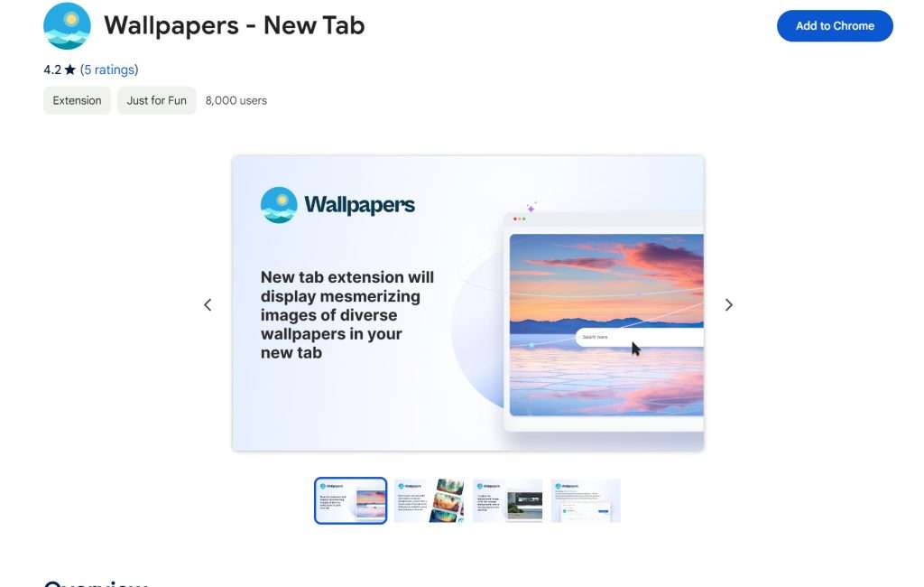Image resolution: width=924 pixels, height=587 pixels.
Task: Show the next carousel screenshot
Action: (x=729, y=305)
